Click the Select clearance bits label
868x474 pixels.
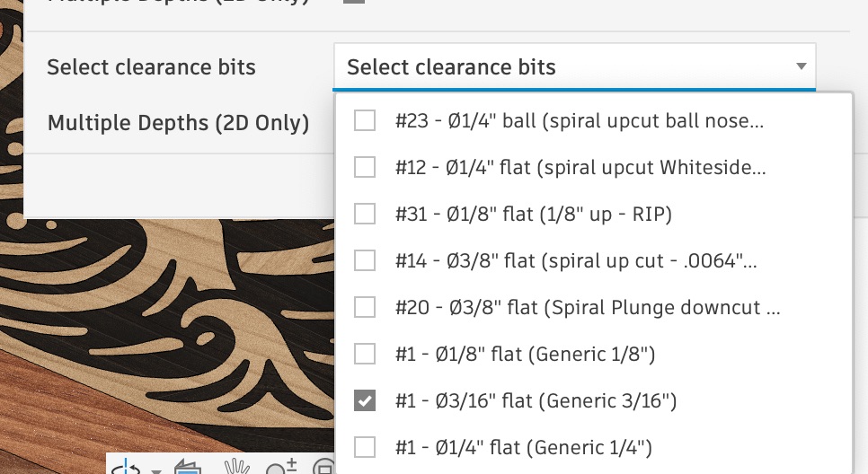click(x=151, y=67)
